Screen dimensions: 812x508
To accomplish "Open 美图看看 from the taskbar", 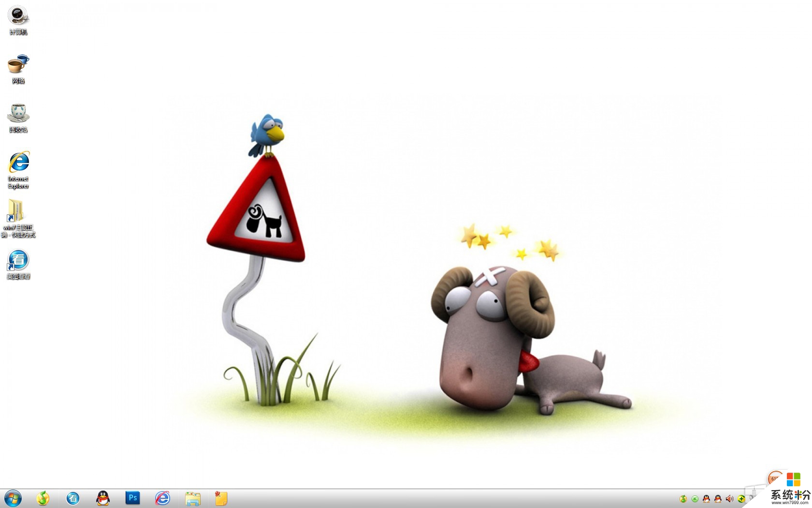I will [x=72, y=498].
